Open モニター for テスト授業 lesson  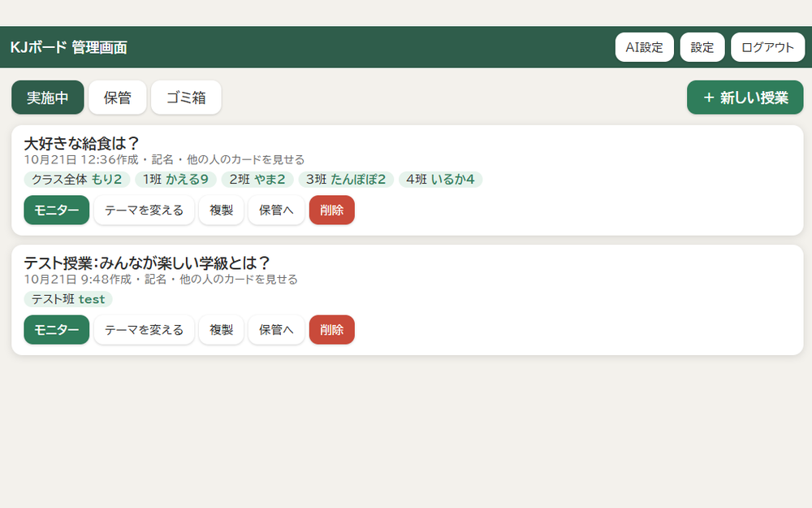[57, 330]
